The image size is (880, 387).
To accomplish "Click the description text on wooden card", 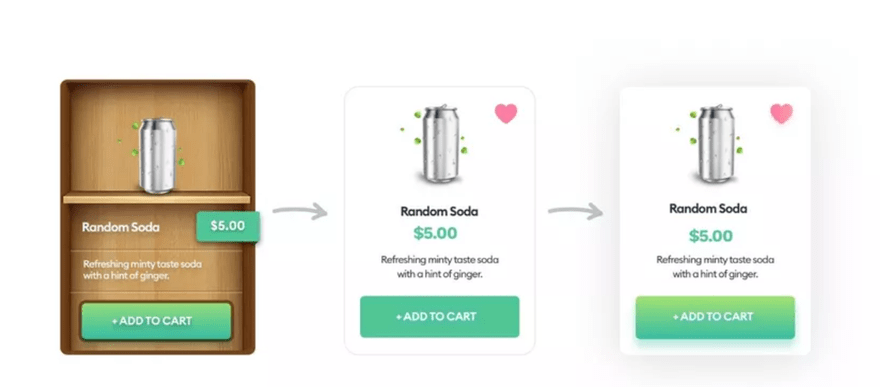I will click(x=142, y=270).
